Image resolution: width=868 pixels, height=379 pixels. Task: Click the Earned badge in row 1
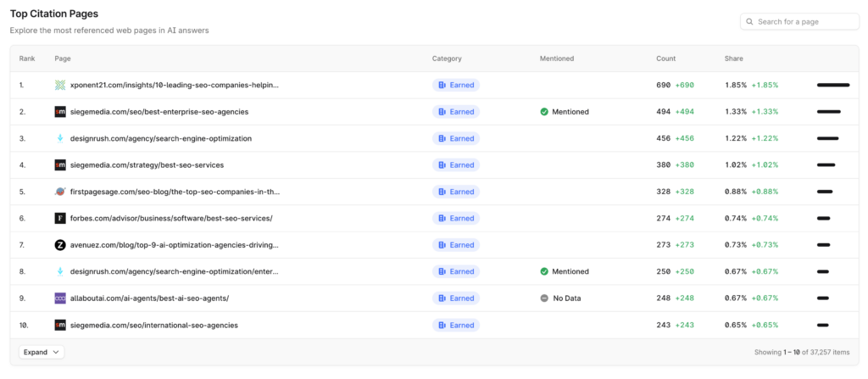coord(456,85)
